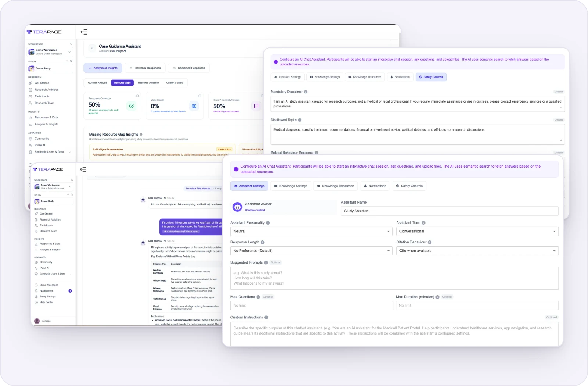Click the Disallowed Topics text area
Screen dimensions: 588x386
(418, 134)
